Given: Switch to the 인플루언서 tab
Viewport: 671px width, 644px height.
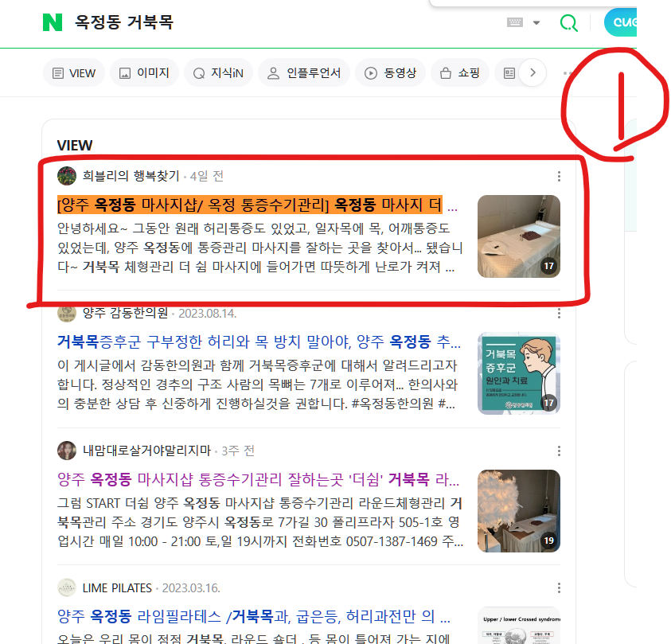Looking at the screenshot, I should (304, 73).
